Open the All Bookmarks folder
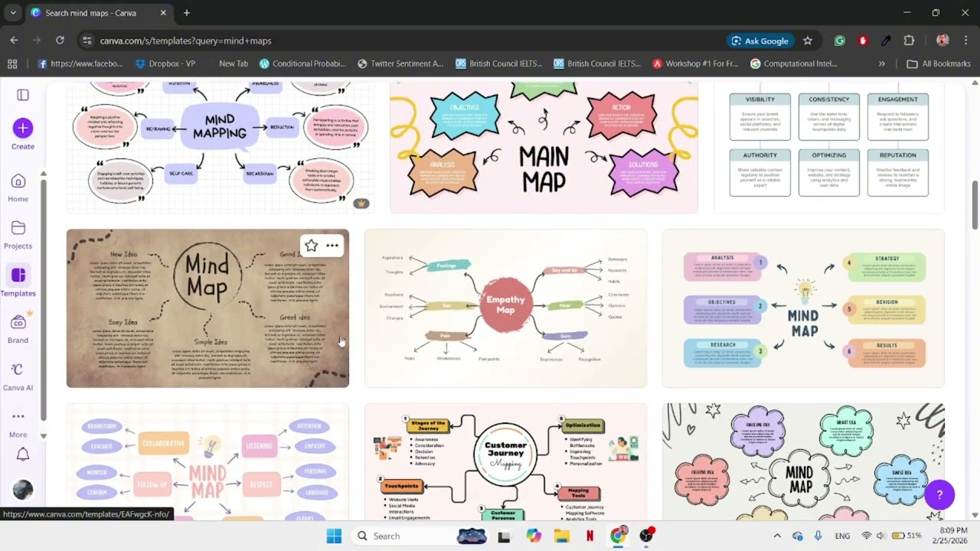 point(939,64)
